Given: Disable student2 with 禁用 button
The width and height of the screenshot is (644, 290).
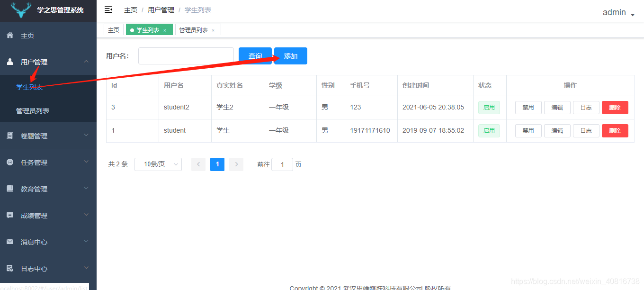Looking at the screenshot, I should (528, 108).
